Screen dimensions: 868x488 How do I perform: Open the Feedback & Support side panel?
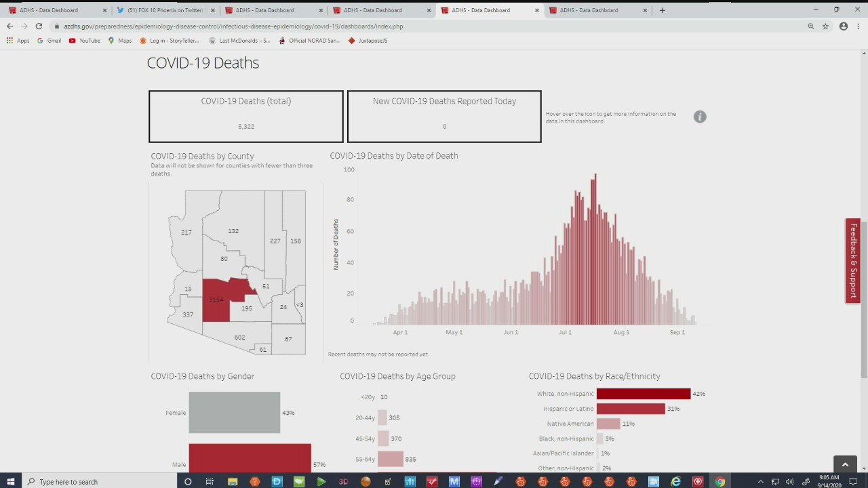tap(853, 260)
